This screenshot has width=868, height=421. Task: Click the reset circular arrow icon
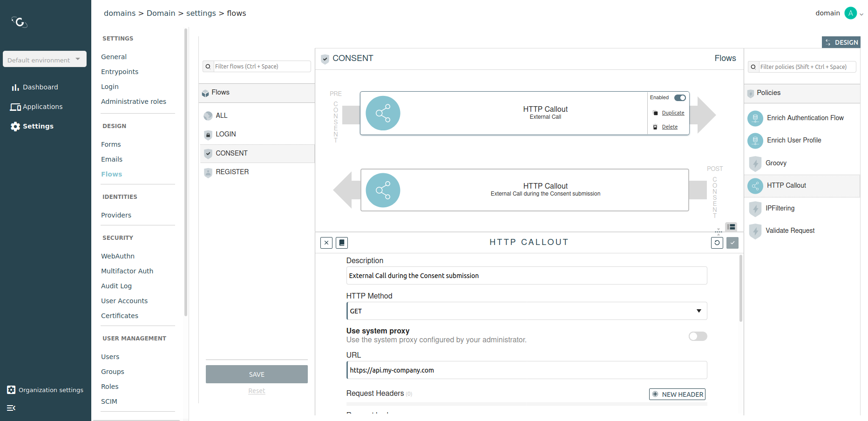pos(717,243)
